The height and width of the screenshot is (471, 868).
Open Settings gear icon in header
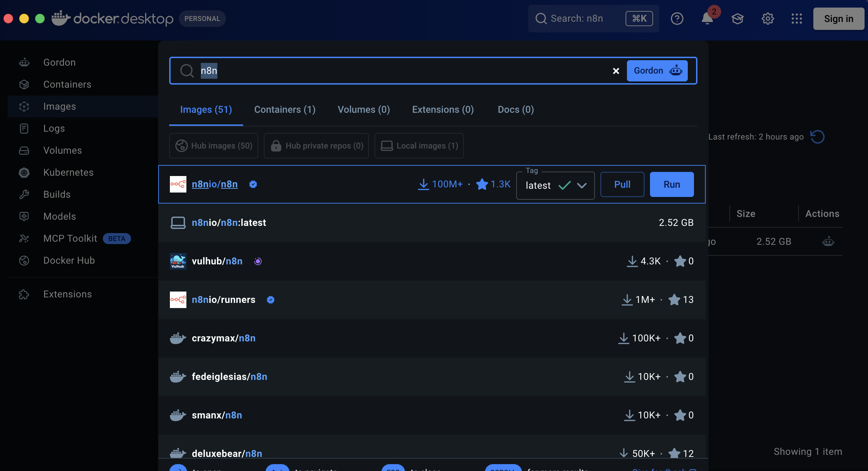768,19
